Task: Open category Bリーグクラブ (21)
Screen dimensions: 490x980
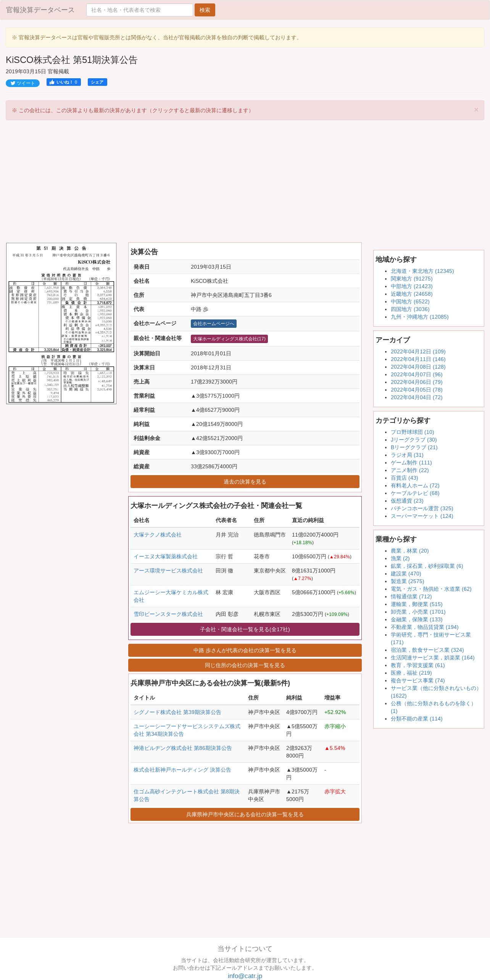Action: pyautogui.click(x=414, y=447)
